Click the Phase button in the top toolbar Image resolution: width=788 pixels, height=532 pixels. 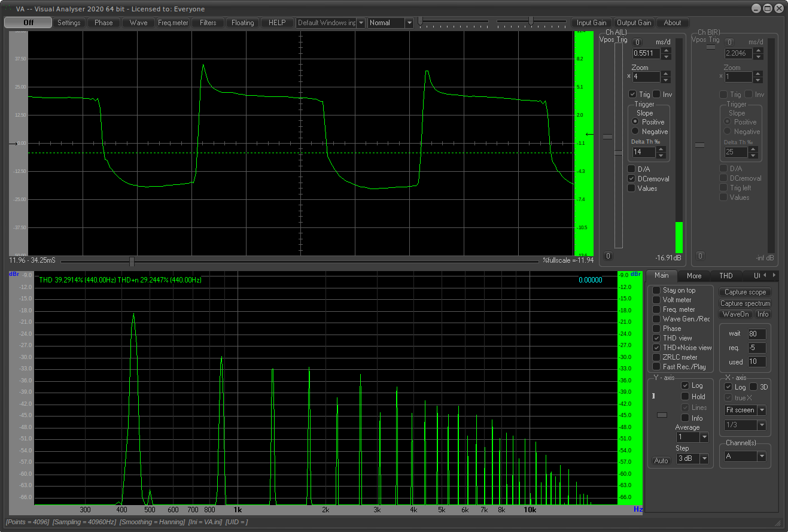pos(104,23)
